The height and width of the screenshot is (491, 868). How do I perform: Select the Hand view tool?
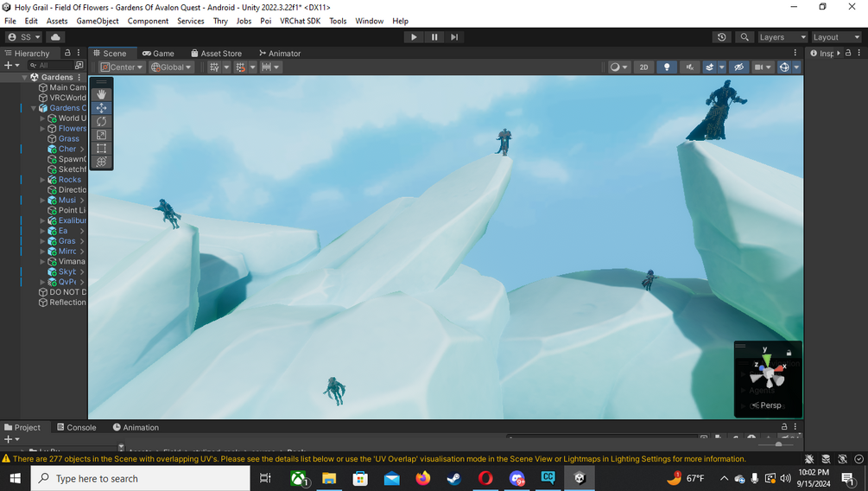tap(101, 94)
